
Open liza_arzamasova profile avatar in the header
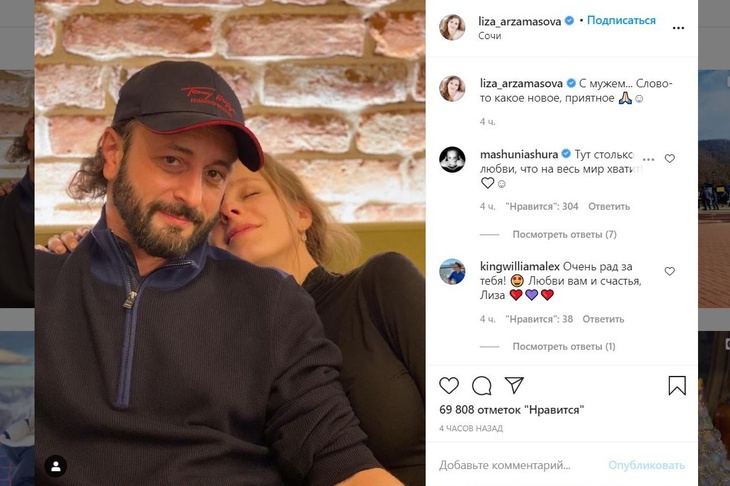click(x=452, y=27)
